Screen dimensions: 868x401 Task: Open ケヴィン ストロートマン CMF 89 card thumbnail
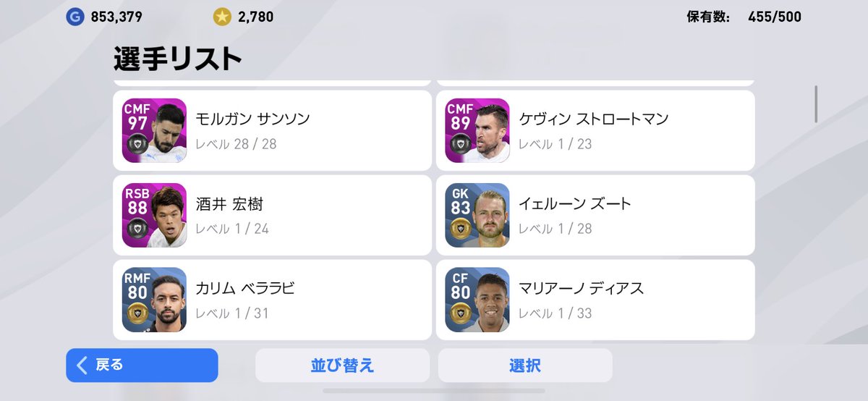pos(477,130)
